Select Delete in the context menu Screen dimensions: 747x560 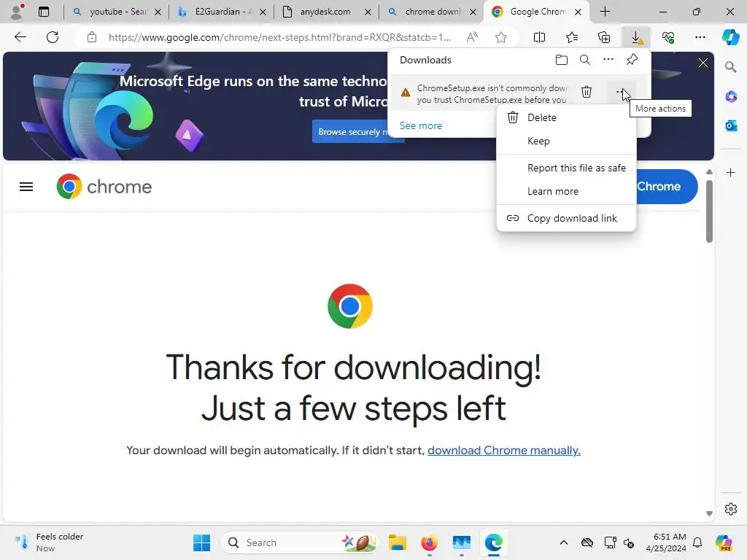pyautogui.click(x=566, y=117)
